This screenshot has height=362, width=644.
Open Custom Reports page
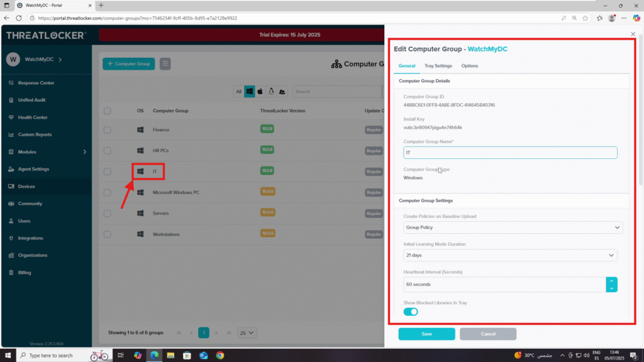click(x=35, y=134)
